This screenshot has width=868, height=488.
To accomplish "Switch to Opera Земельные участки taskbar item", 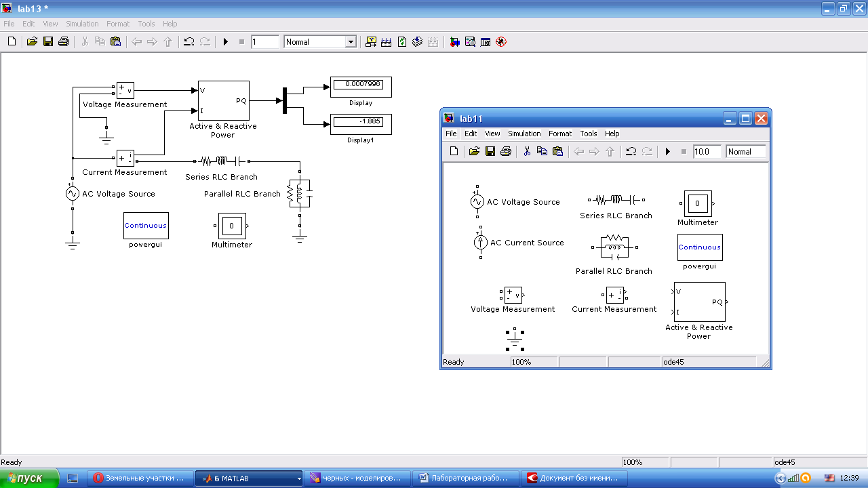I will click(140, 479).
